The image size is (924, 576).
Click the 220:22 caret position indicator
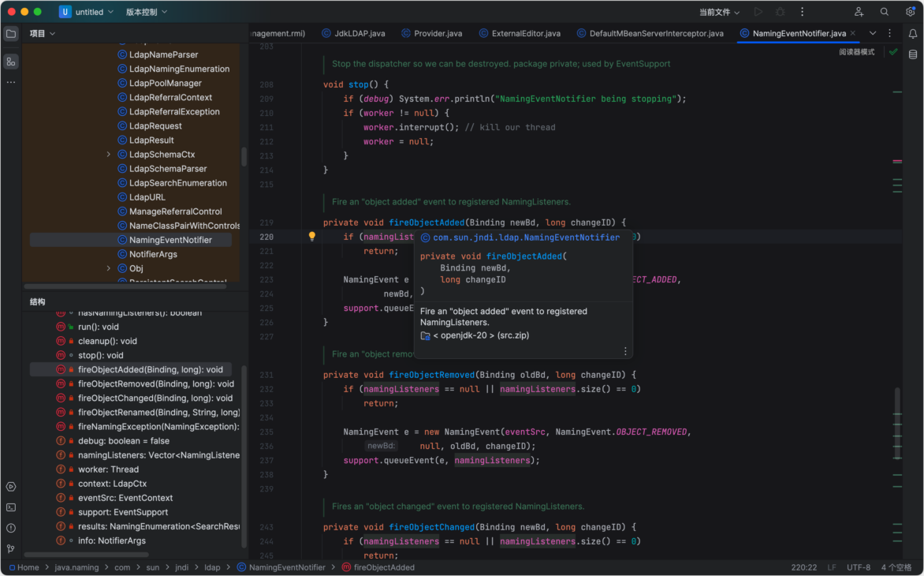click(x=804, y=567)
